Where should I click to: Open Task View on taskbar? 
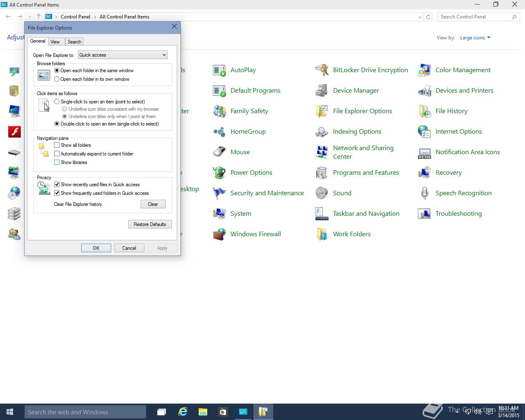162,412
